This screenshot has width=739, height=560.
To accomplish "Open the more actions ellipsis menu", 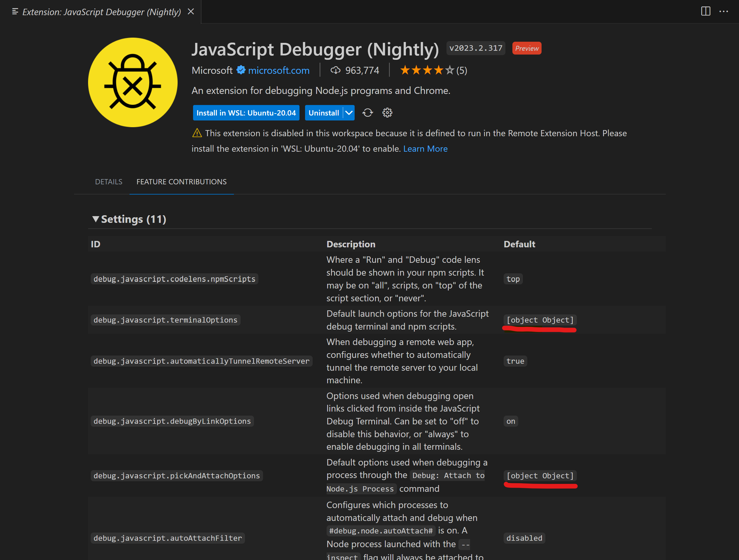I will tap(724, 11).
